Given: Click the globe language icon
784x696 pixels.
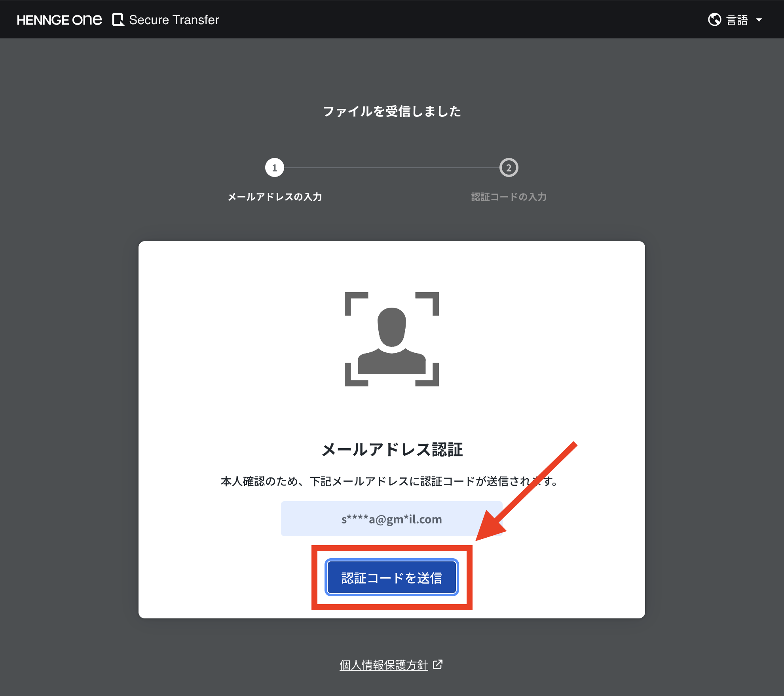Looking at the screenshot, I should 714,19.
